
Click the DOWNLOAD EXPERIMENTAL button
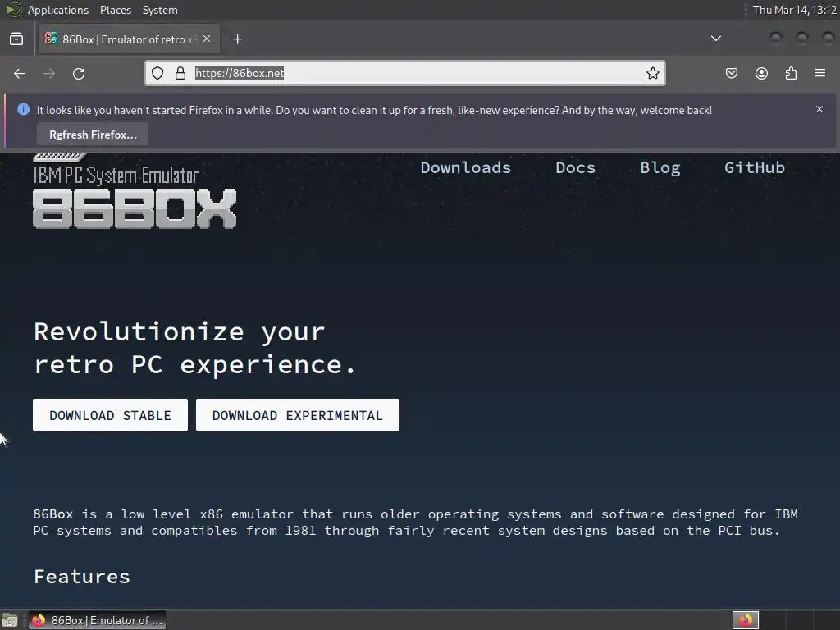[x=297, y=415]
